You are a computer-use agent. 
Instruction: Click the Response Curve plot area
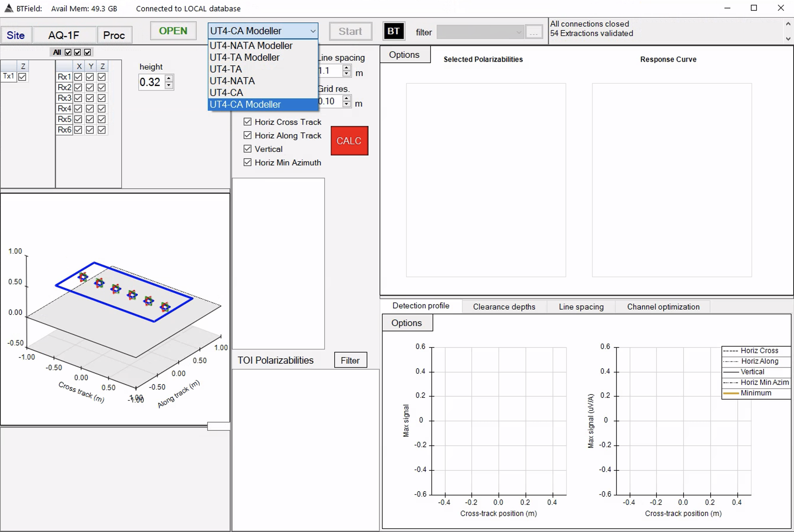point(672,180)
